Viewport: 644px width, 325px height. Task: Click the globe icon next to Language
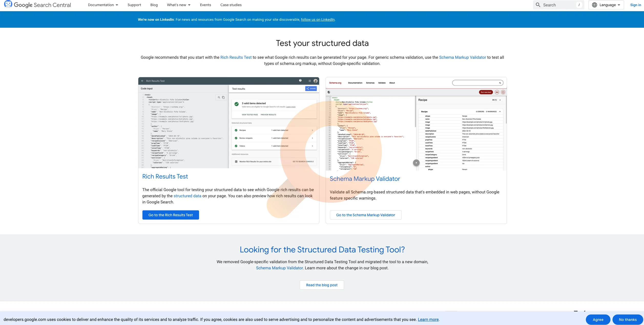point(595,5)
